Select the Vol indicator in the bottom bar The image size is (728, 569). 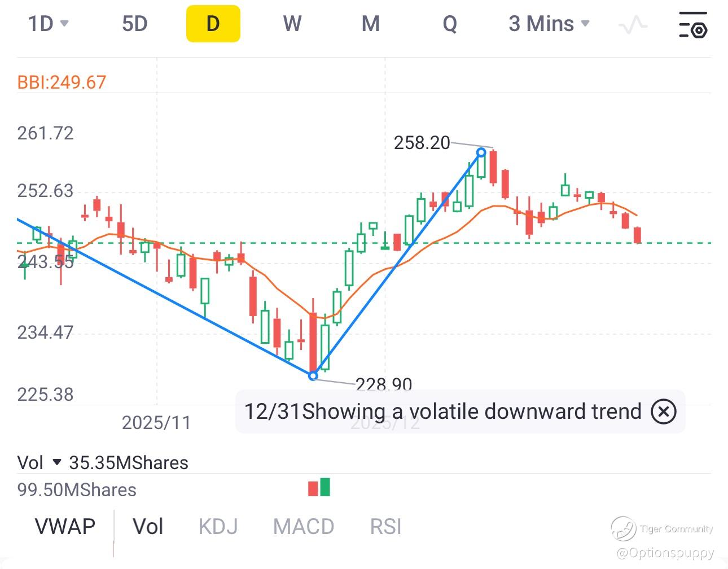pos(148,526)
